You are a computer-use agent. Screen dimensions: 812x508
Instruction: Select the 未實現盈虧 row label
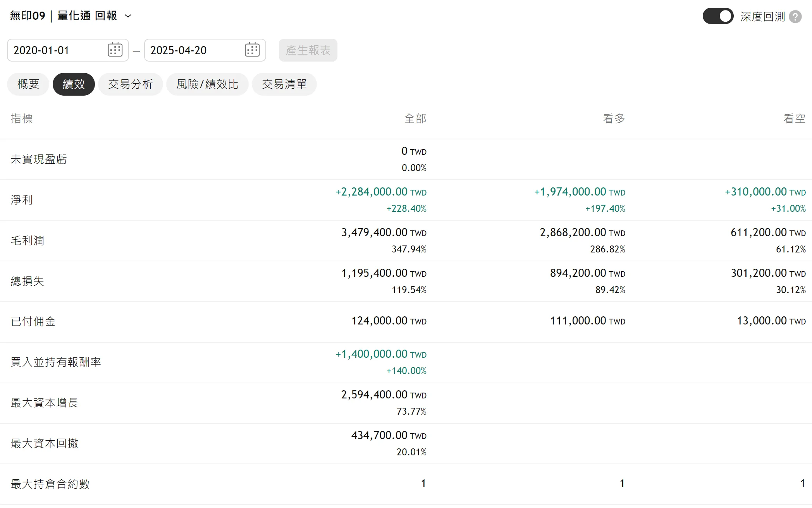(39, 159)
